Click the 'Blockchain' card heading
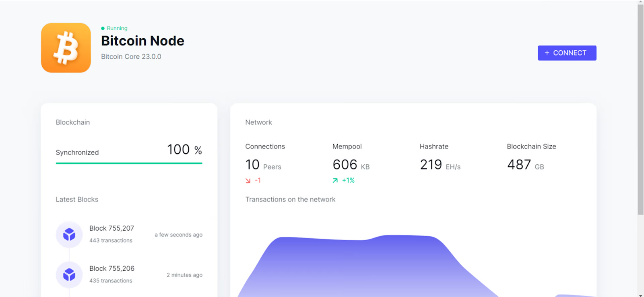Image resolution: width=644 pixels, height=297 pixels. (x=73, y=122)
